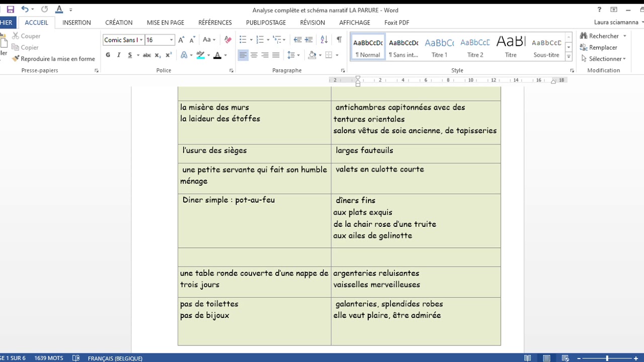
Task: Click the Copier button
Action: coord(25,47)
